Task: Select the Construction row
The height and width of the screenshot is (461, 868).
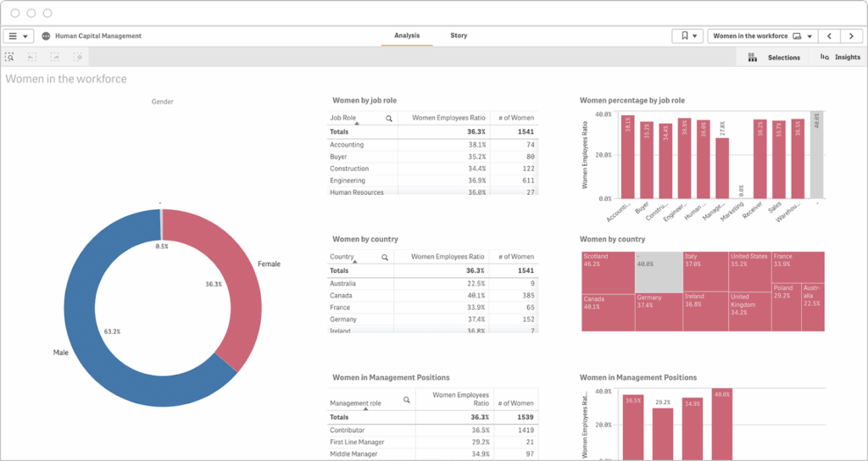Action: (x=432, y=169)
